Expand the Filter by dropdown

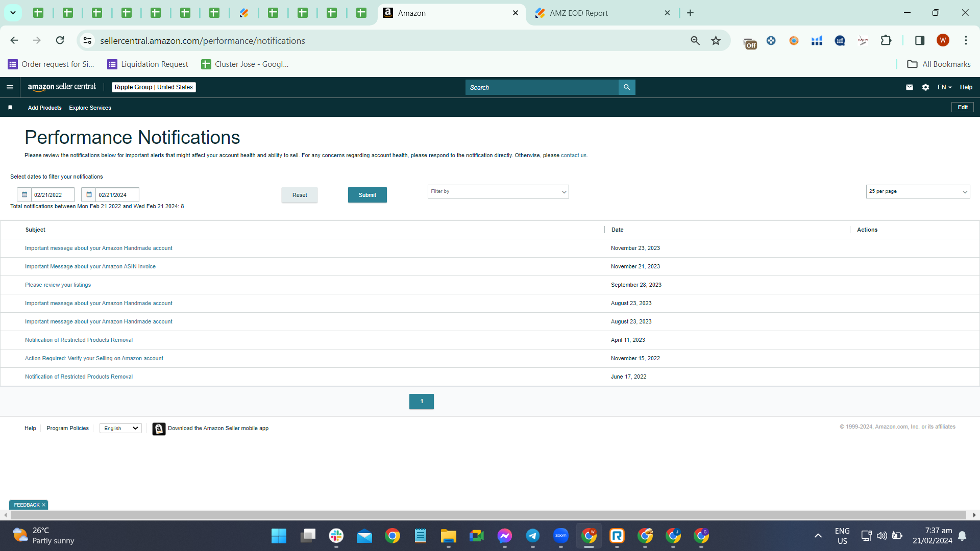click(x=498, y=192)
